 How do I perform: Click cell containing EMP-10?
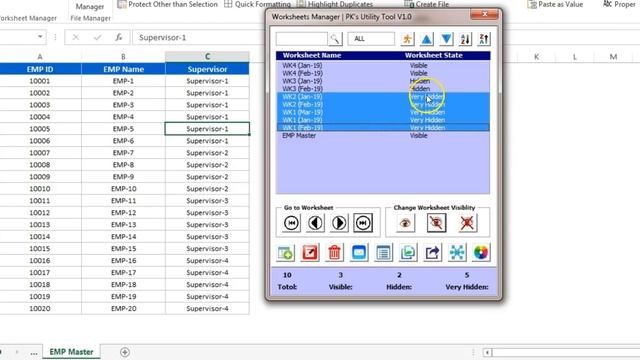pyautogui.click(x=123, y=189)
